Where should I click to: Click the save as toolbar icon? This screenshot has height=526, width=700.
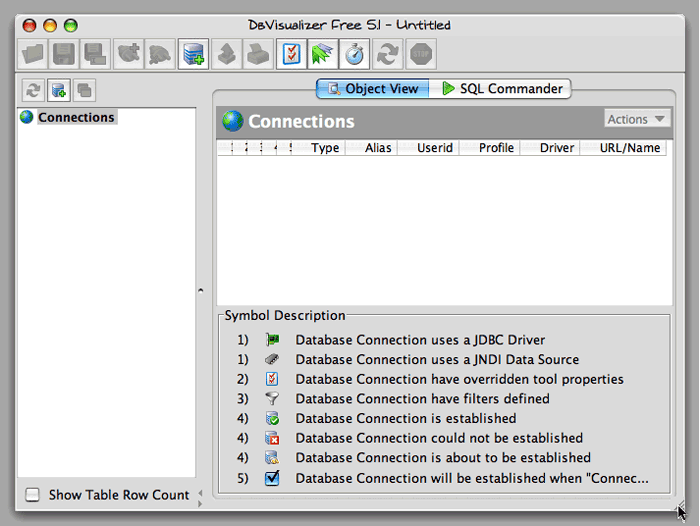tap(95, 54)
